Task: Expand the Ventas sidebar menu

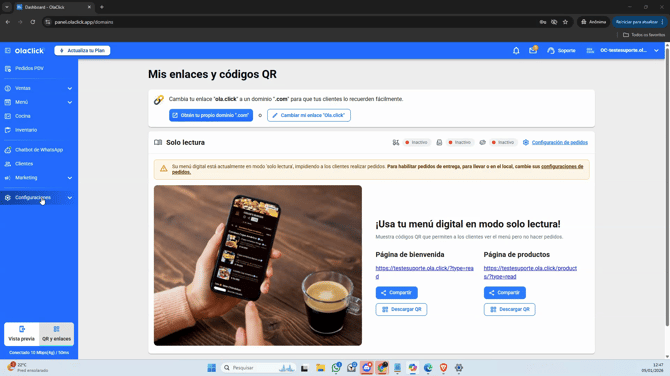Action: [39, 88]
